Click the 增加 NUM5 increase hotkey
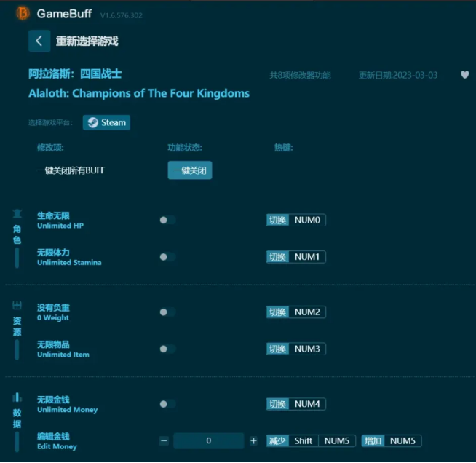This screenshot has width=476, height=463. 392,441
